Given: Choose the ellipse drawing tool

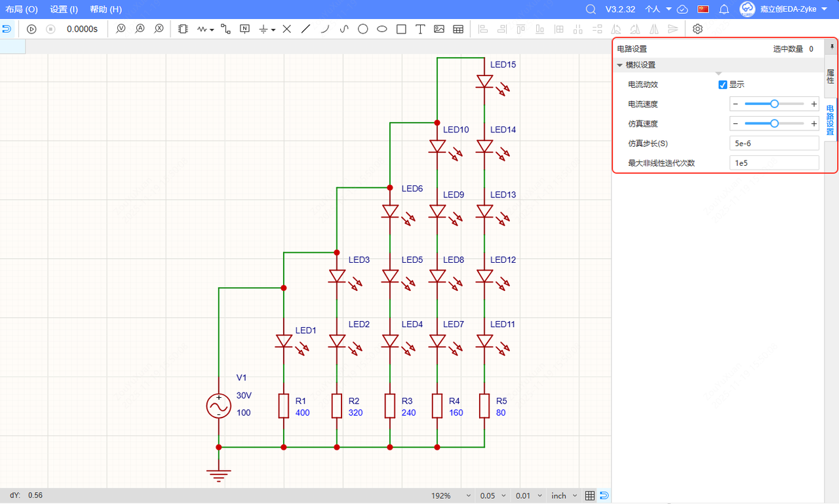Looking at the screenshot, I should point(381,29).
